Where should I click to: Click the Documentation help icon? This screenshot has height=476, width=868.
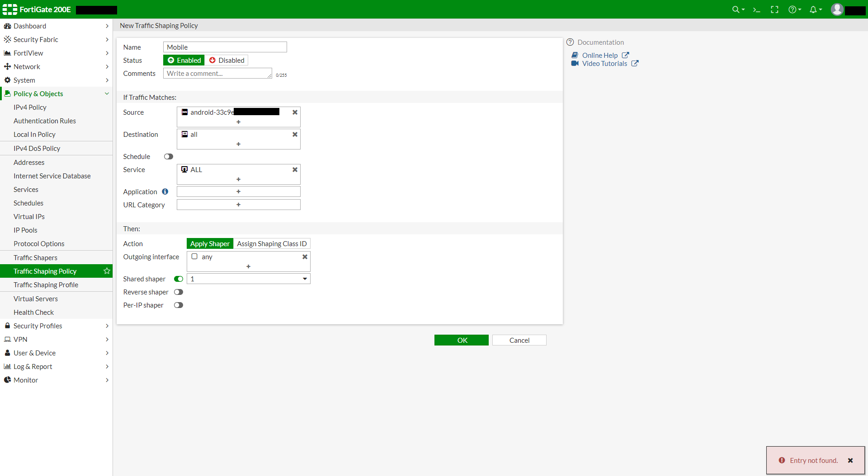coord(570,42)
